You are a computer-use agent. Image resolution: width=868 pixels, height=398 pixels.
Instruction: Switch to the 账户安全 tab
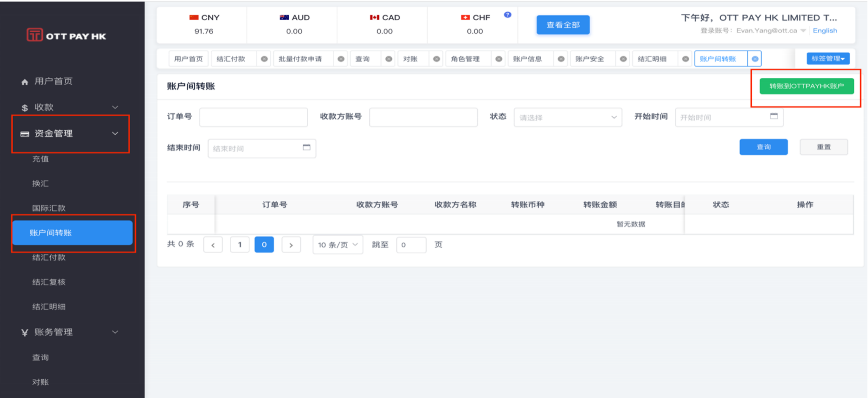(590, 59)
